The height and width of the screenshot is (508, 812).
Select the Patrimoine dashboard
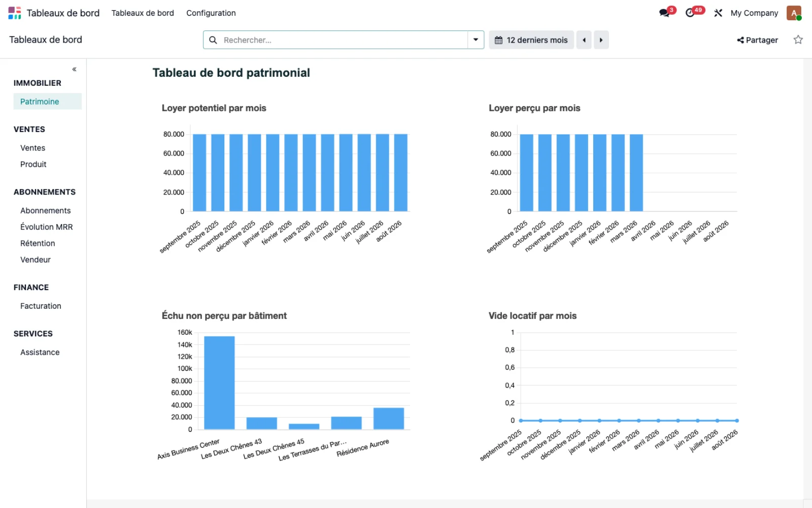click(x=48, y=102)
